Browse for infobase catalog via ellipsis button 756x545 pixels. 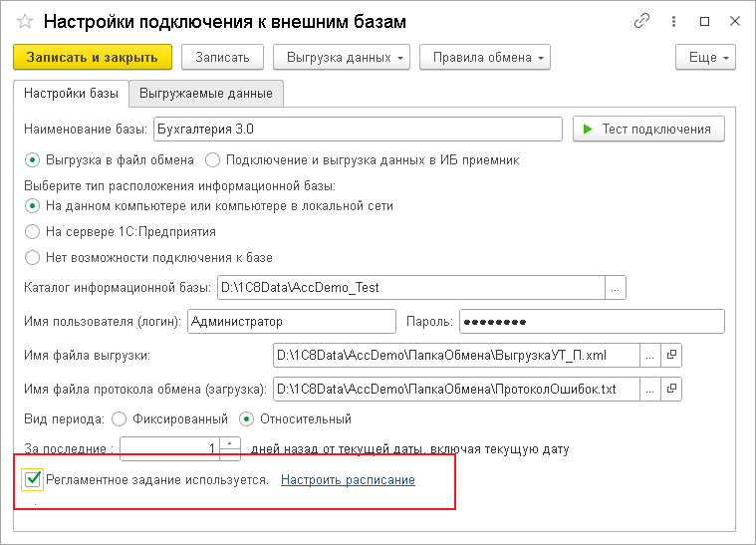click(616, 288)
